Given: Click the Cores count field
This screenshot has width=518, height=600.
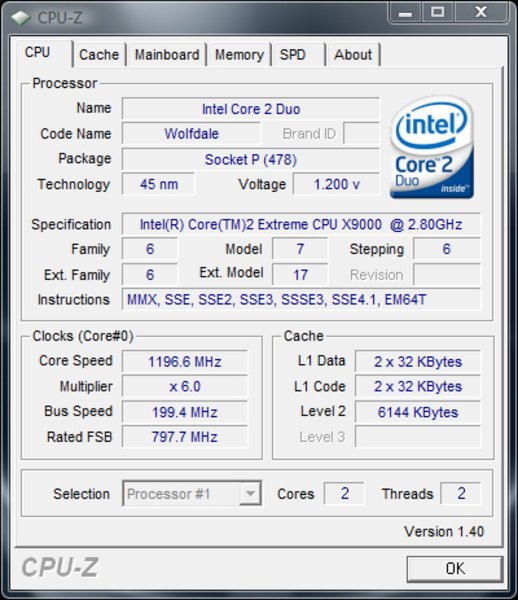Looking at the screenshot, I should (x=344, y=494).
